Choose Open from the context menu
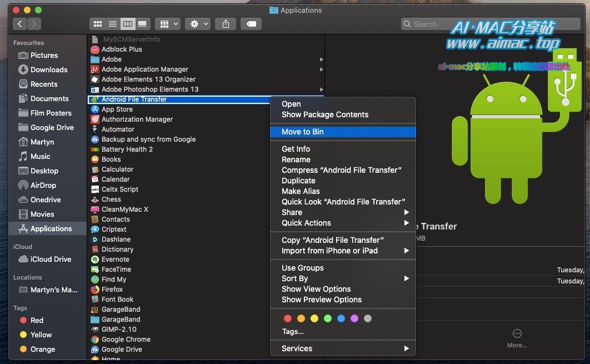 click(343, 104)
